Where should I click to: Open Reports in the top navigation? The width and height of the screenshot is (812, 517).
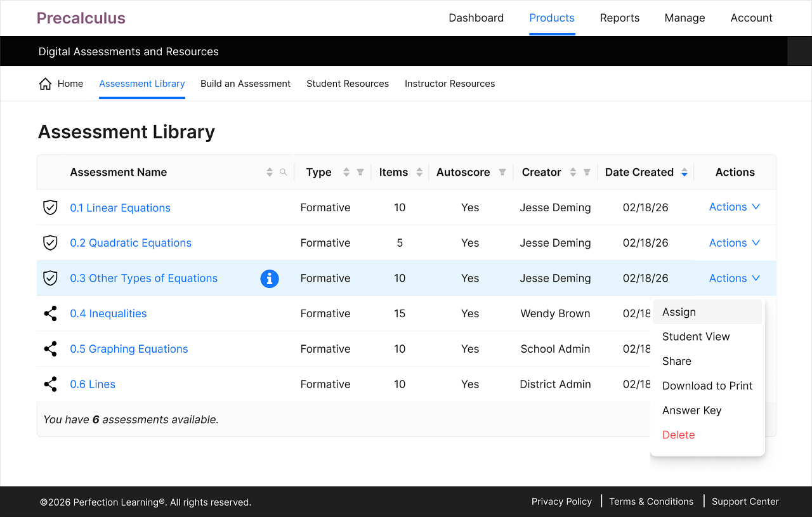620,18
